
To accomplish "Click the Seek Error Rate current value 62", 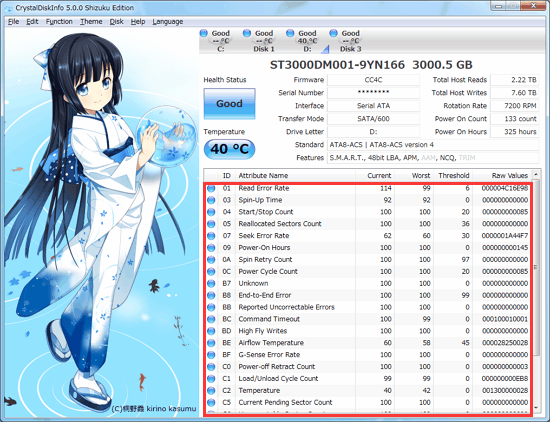I will pyautogui.click(x=387, y=236).
